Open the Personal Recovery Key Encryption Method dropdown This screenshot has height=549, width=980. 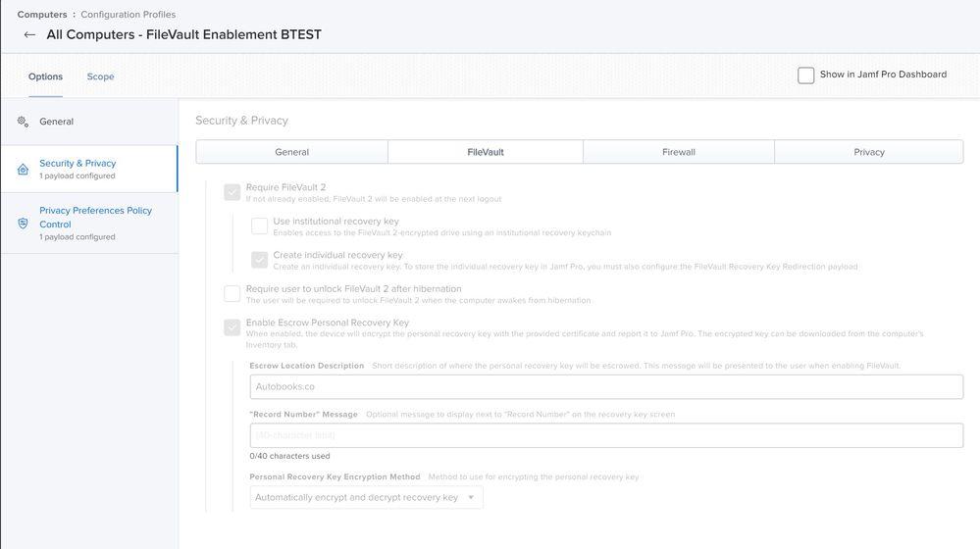click(x=366, y=497)
